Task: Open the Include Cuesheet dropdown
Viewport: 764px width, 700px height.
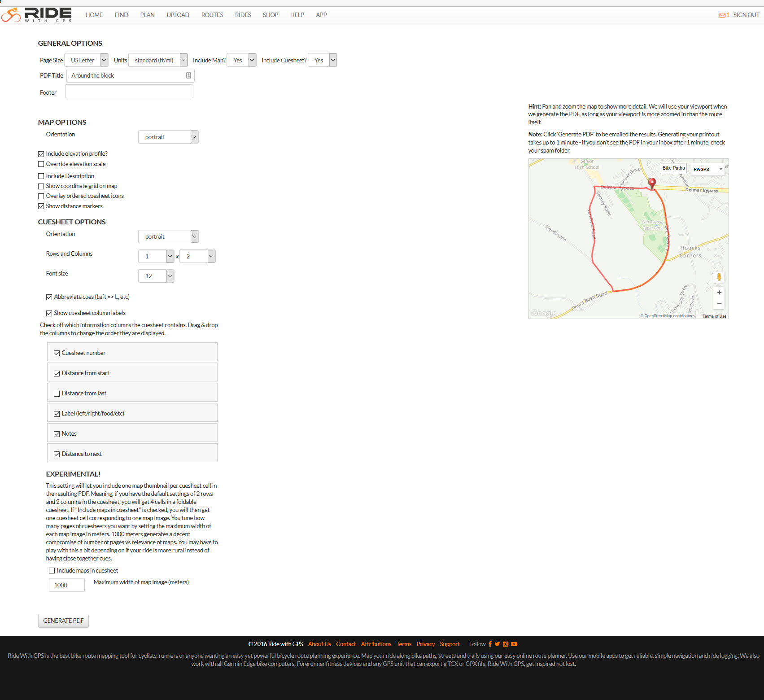Action: click(x=323, y=60)
